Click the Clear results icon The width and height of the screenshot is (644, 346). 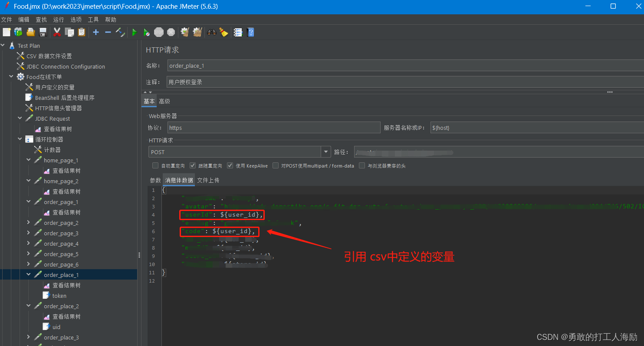click(185, 32)
